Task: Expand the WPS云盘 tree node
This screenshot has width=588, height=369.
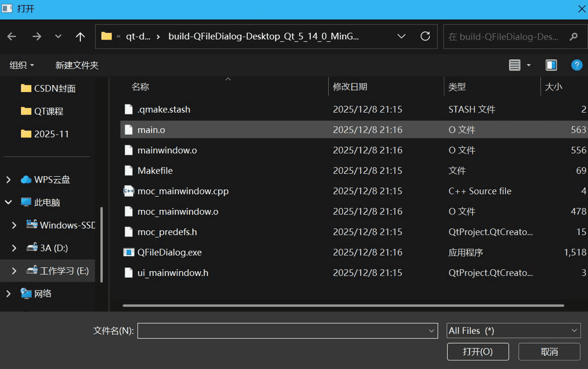Action: pos(8,180)
